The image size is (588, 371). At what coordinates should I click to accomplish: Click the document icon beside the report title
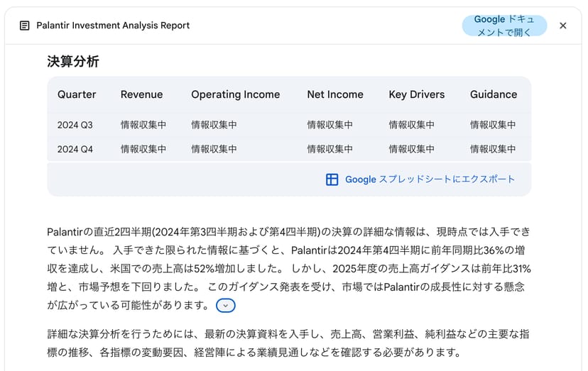tap(25, 26)
